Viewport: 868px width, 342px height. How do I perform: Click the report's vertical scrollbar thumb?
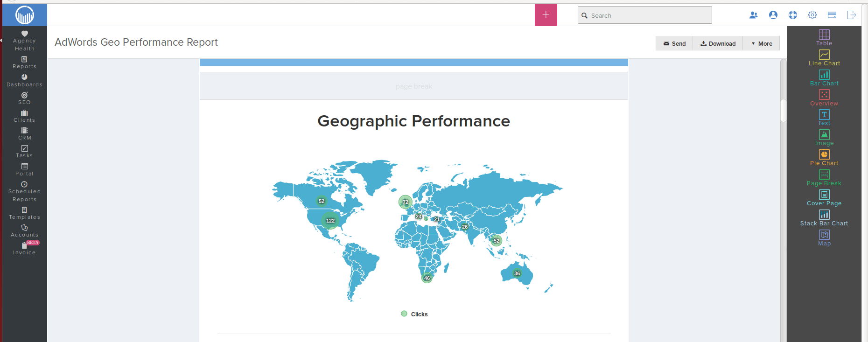click(x=784, y=110)
